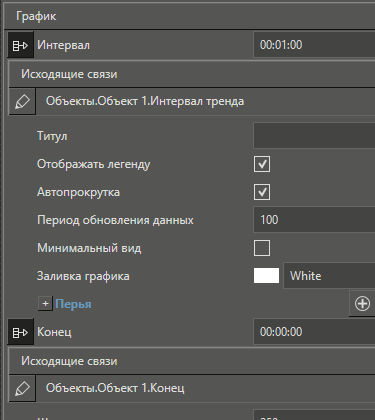This screenshot has height=420, width=375.
Task: Click the График panel header
Action: pos(190,16)
